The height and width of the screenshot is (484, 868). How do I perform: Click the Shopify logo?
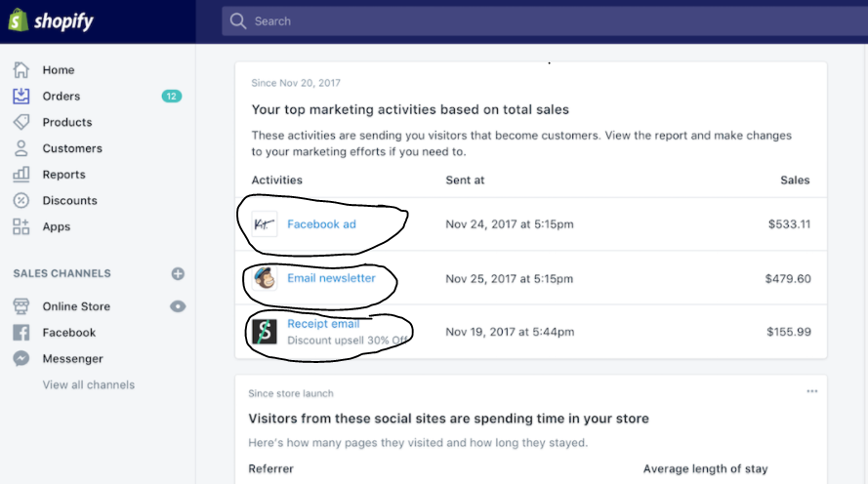[51, 21]
